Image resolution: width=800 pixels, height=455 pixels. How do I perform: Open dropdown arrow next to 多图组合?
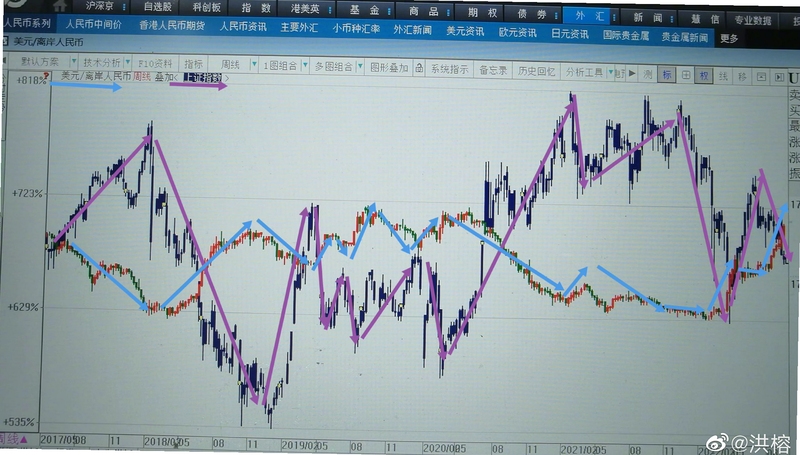360,66
